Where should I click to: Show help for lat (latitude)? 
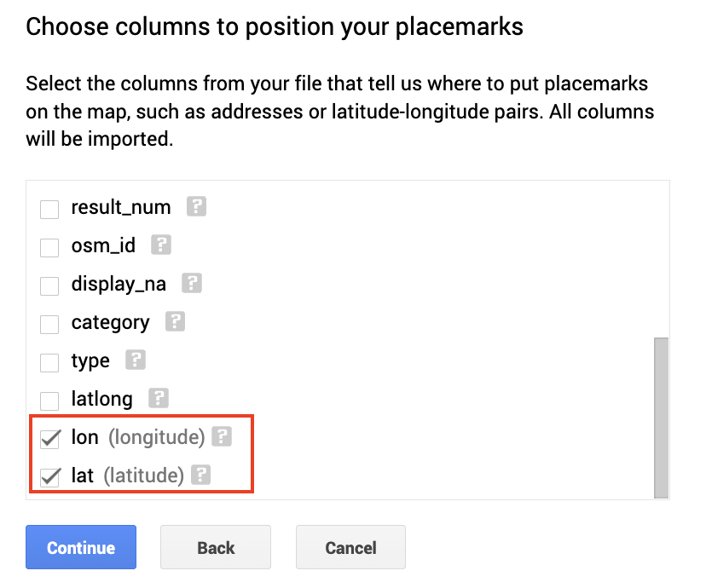[x=201, y=475]
